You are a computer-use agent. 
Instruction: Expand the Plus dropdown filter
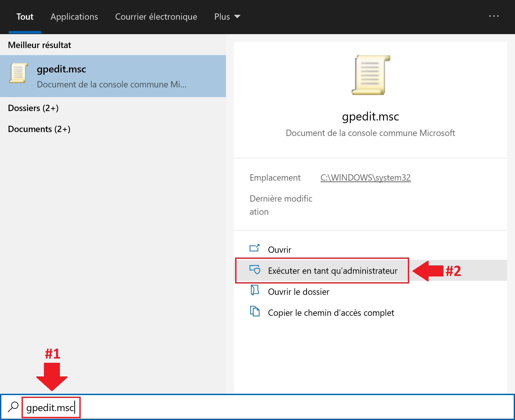tap(227, 17)
